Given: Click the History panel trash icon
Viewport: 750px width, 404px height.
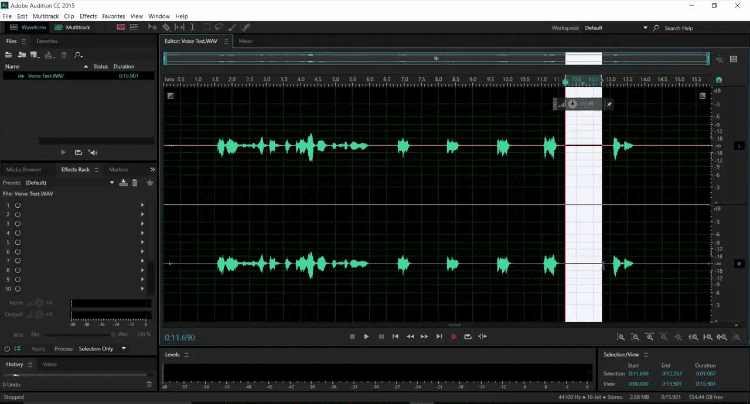Looking at the screenshot, I should click(x=149, y=384).
